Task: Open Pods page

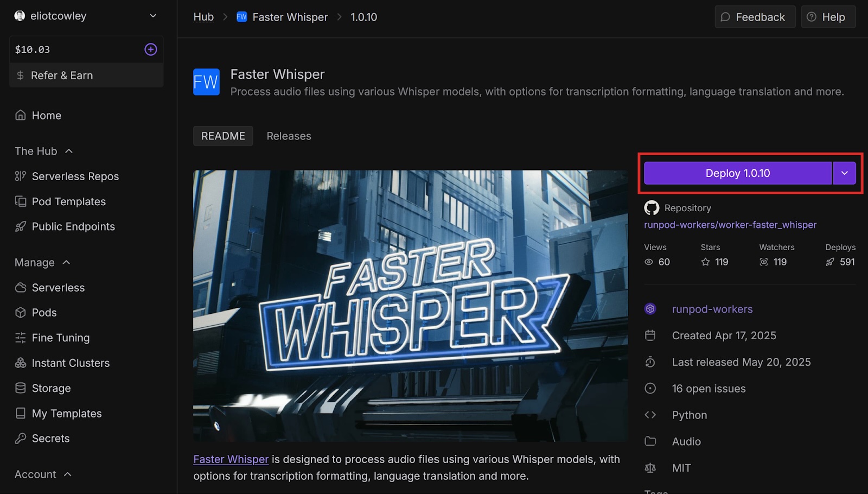Action: pyautogui.click(x=44, y=313)
